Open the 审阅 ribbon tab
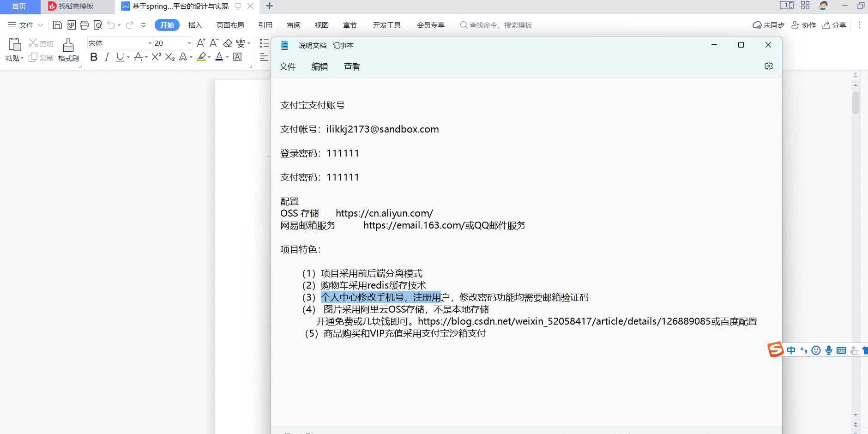Screen dimensions: 868x434 tap(294, 25)
